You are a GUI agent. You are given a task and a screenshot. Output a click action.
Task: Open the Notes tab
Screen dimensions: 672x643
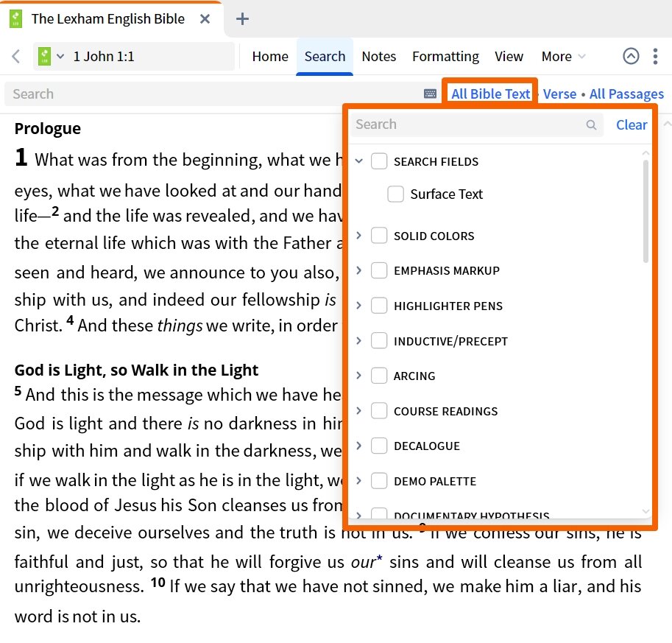(x=379, y=56)
